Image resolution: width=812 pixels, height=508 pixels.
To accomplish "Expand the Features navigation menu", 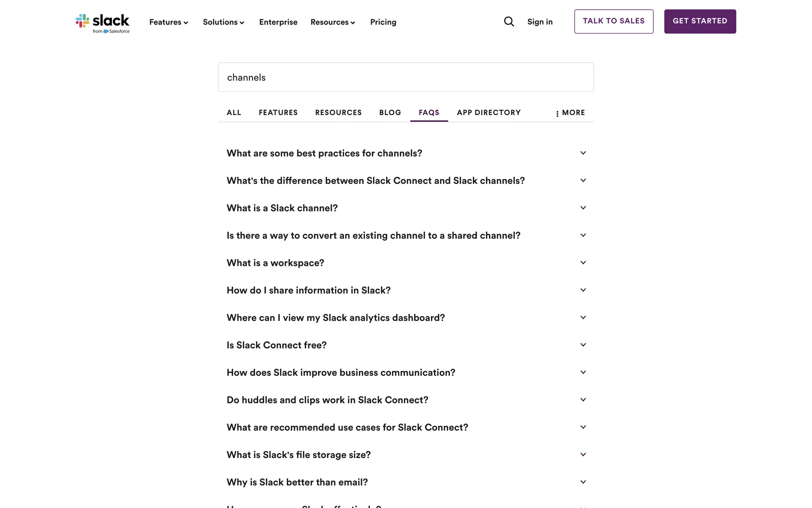I will [x=168, y=22].
